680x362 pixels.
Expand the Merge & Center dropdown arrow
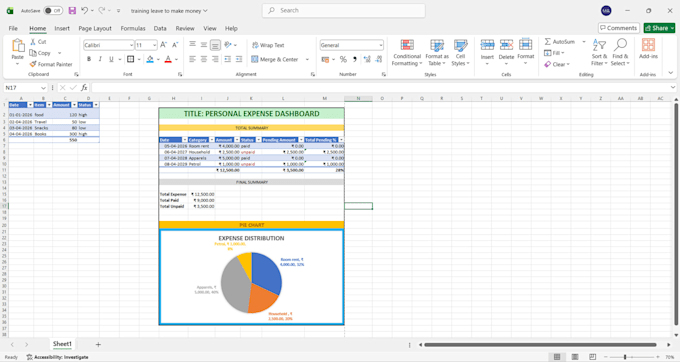[x=307, y=59]
